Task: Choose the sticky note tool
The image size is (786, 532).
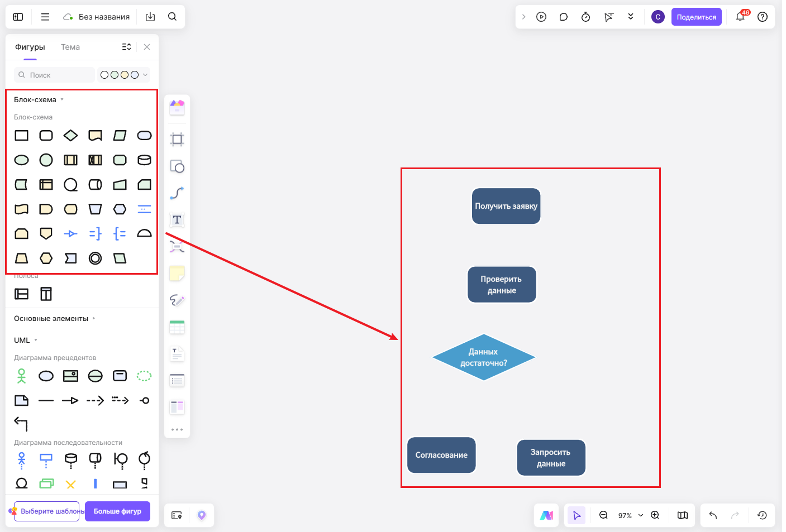Action: pos(177,274)
